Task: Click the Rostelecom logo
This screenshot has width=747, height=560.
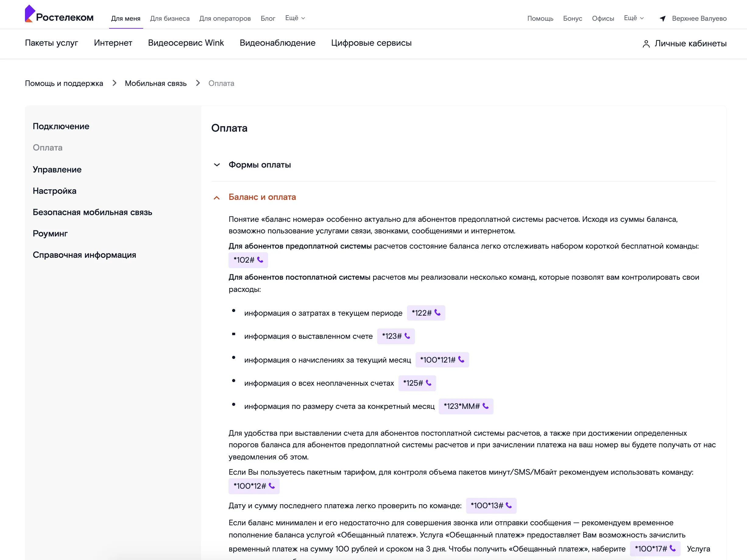Action: tap(59, 14)
